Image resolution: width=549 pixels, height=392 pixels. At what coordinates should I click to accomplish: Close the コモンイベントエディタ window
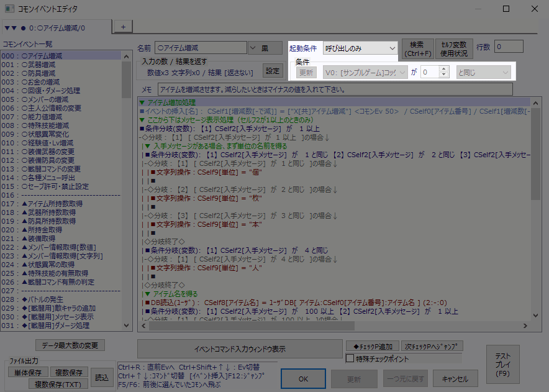(535, 9)
